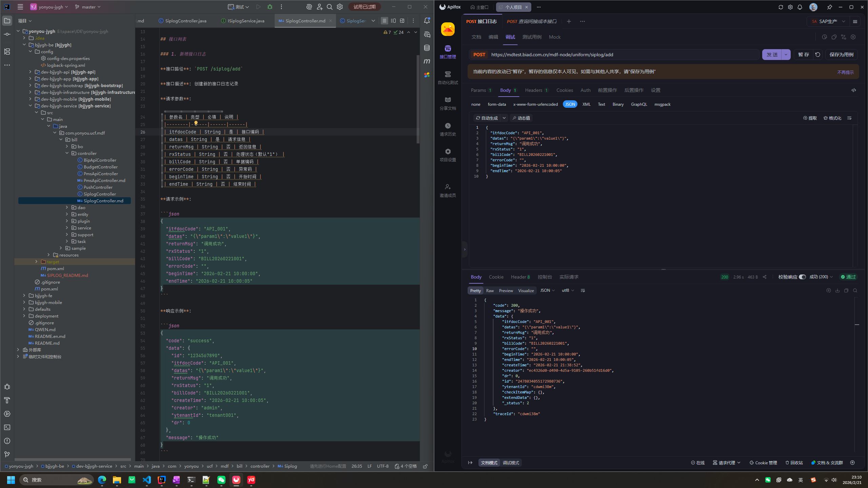Viewport: 868px width, 488px height.
Task: Open WeChat from the Windows taskbar
Action: pyautogui.click(x=221, y=480)
